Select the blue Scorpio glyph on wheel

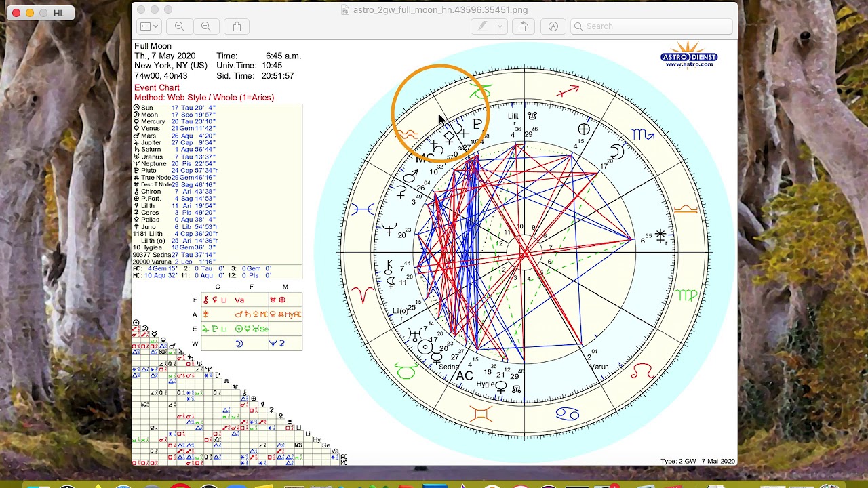click(643, 134)
